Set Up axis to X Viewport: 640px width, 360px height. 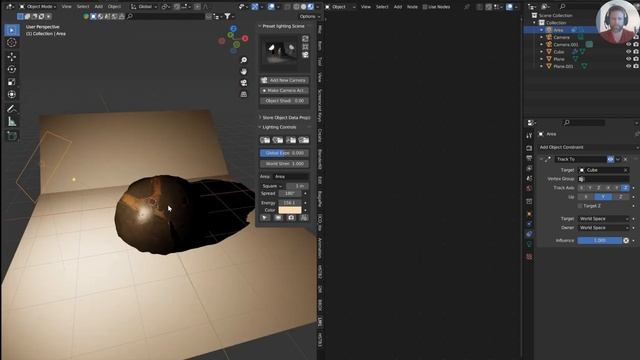[x=586, y=197]
